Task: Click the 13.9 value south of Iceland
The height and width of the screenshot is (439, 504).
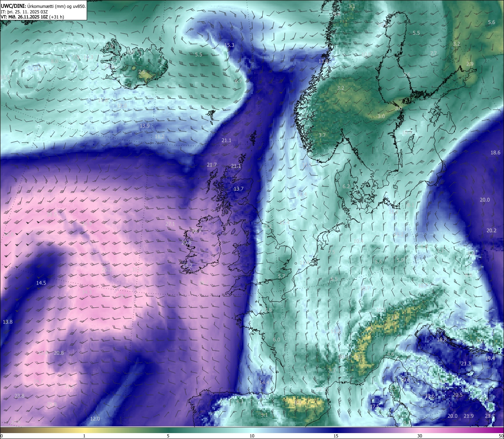Action: tap(145, 126)
